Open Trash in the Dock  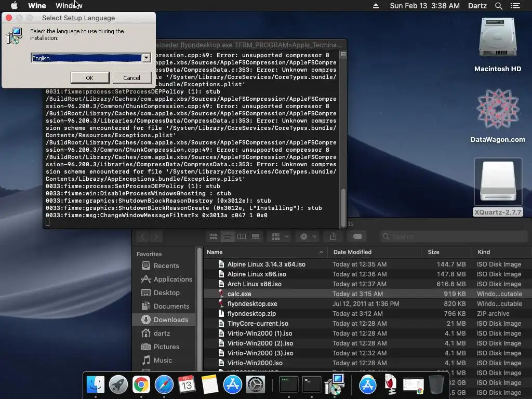click(x=436, y=384)
